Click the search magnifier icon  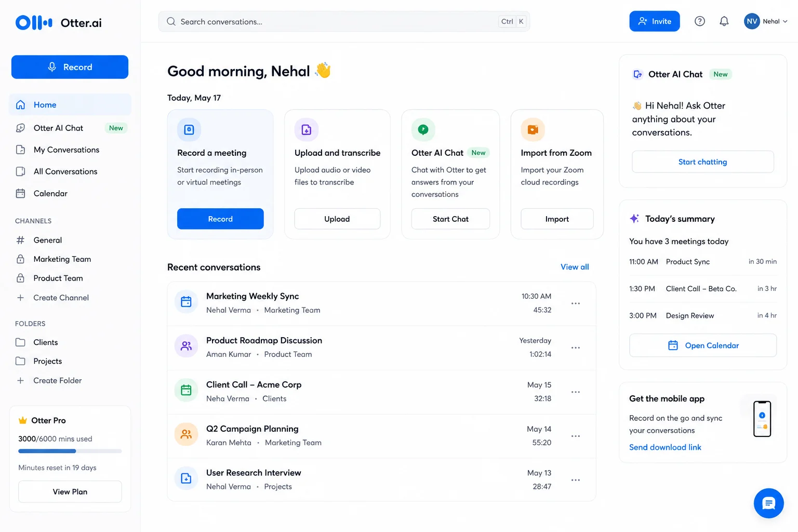[x=171, y=21]
